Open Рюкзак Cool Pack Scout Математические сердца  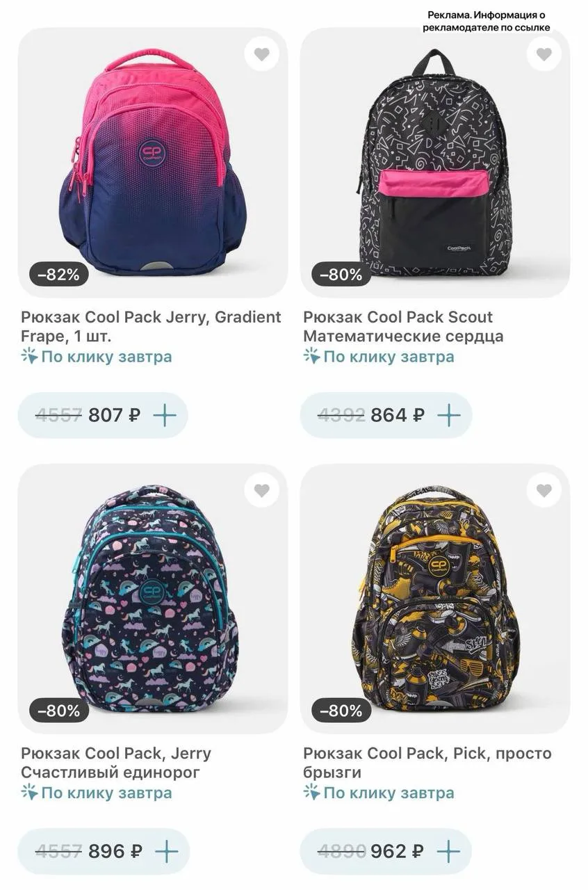(403, 327)
